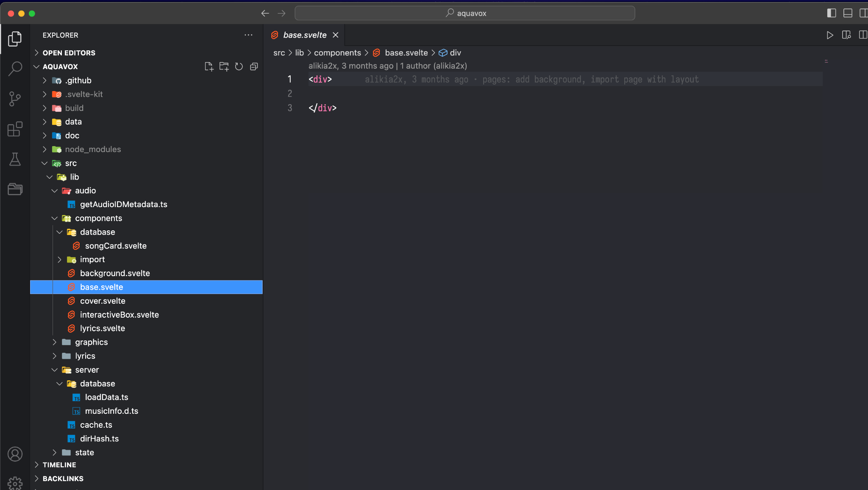Create a new file in the Explorer
Screen dimensions: 868x490
click(x=209, y=66)
